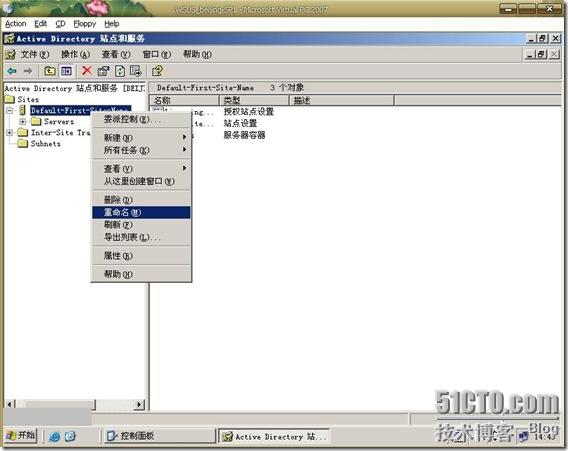Open the 查看(V) context submenu
This screenshot has width=568, height=451.
tap(141, 168)
